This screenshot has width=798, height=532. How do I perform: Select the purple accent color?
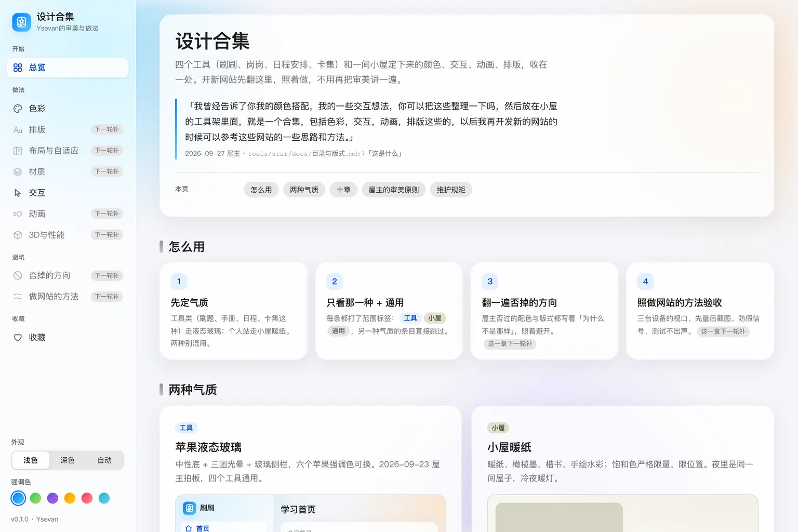(52, 498)
